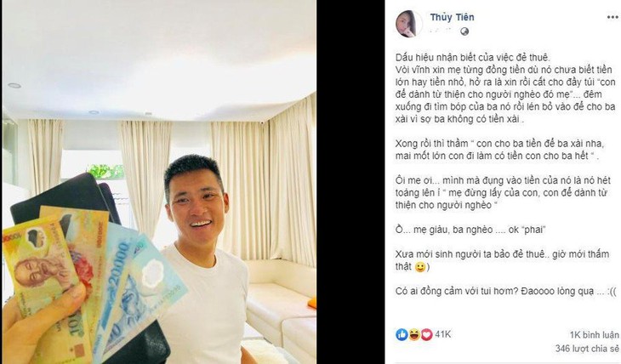Click the blue 20000 banknote in photo
Image resolution: width=621 pixels, height=364 pixels.
point(116,279)
